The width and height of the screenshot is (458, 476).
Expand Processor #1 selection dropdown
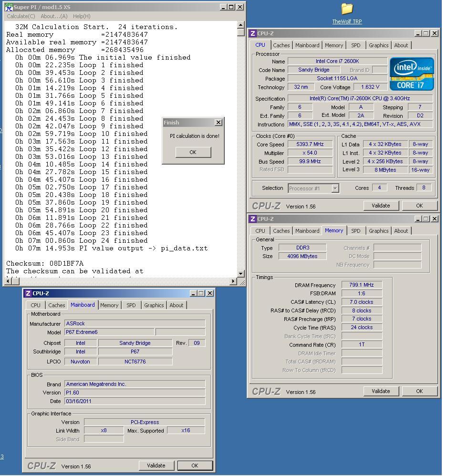tap(335, 188)
